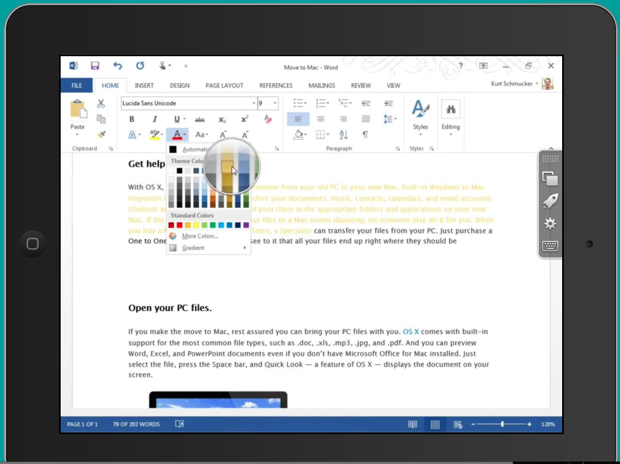The height and width of the screenshot is (464, 620).
Task: Center align the text
Action: click(x=321, y=119)
